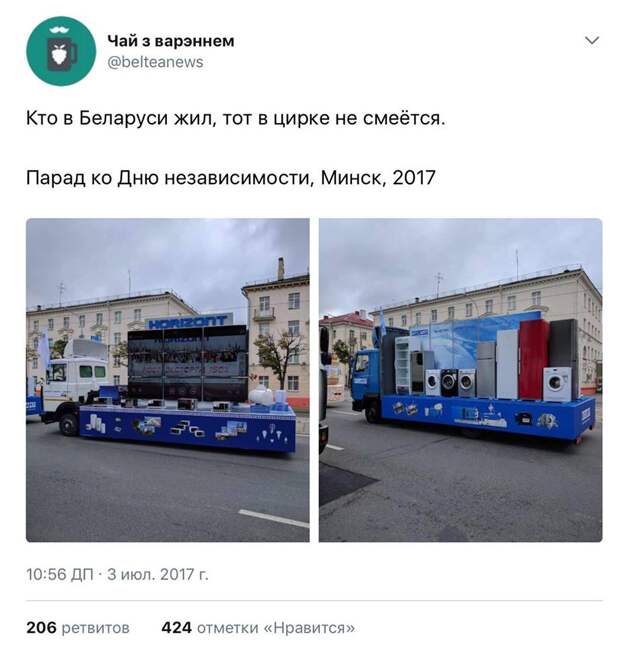Click the HORIZONT sign in left photo
This screenshot has height=646, width=620.
(x=189, y=321)
